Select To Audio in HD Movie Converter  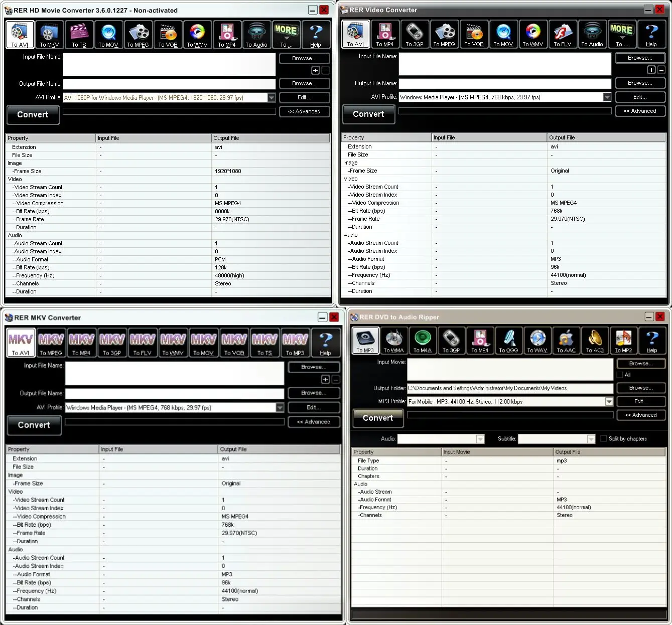point(256,35)
